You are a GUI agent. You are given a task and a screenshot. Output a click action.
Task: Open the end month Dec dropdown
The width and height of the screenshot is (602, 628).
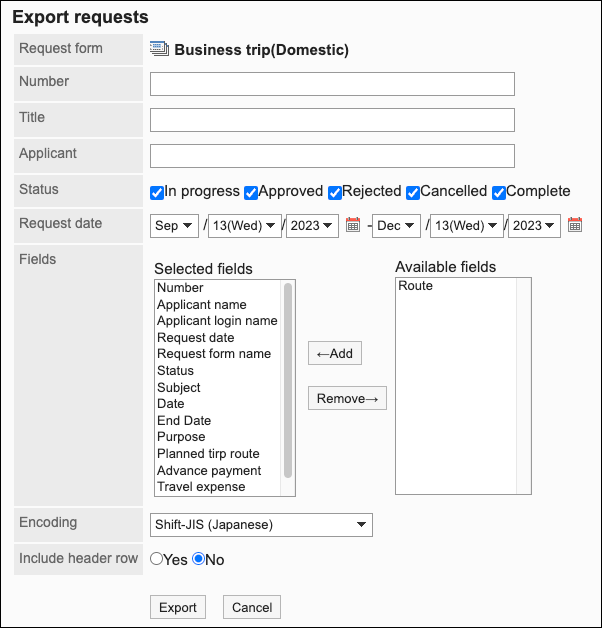(396, 226)
